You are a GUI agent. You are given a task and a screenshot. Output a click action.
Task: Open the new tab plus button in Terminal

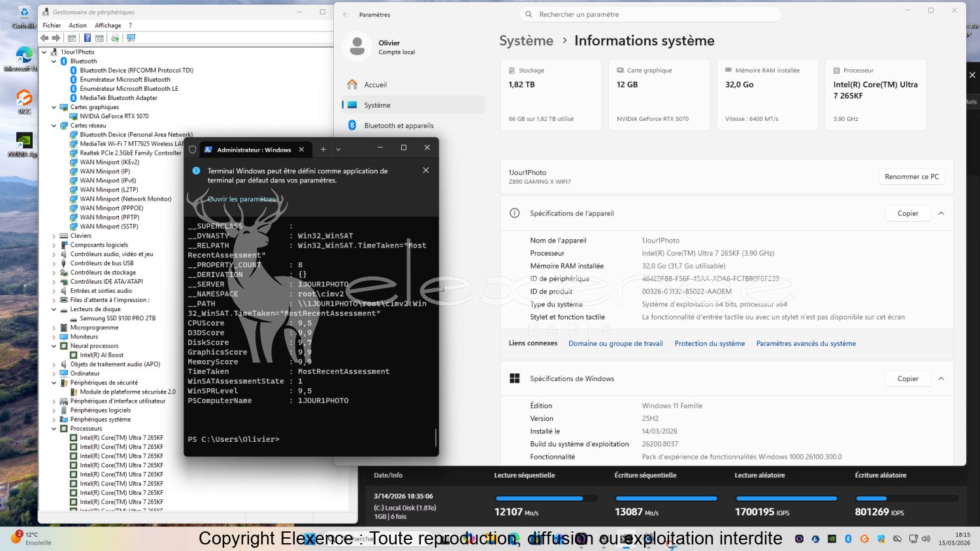point(323,150)
